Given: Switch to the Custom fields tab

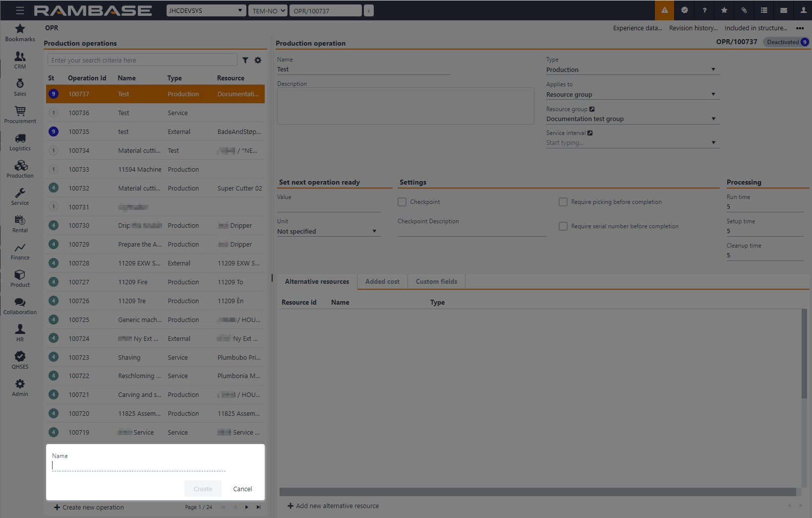Looking at the screenshot, I should [x=436, y=281].
